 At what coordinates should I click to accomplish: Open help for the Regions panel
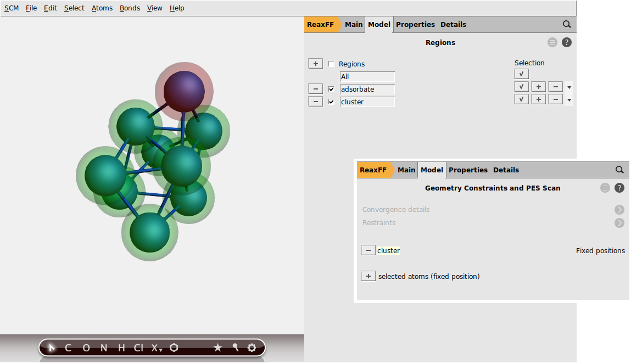[x=567, y=42]
